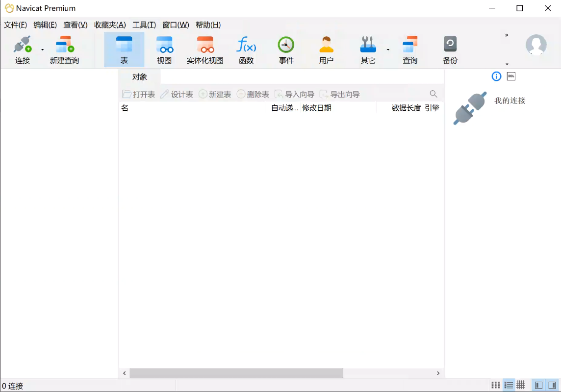Click the horizontal scrollbar thumb

[236, 373]
